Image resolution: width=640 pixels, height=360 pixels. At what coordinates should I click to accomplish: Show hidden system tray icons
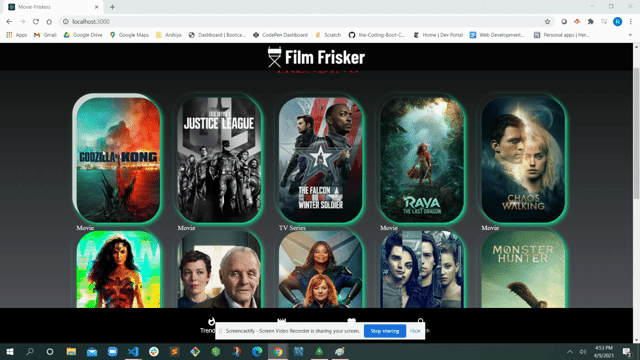(570, 351)
